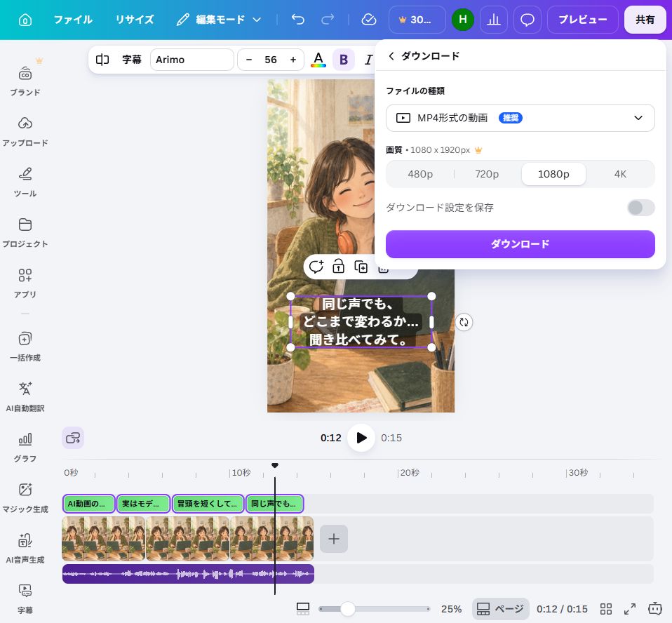
Task: Go back from ダウンロード panel
Action: tap(391, 55)
